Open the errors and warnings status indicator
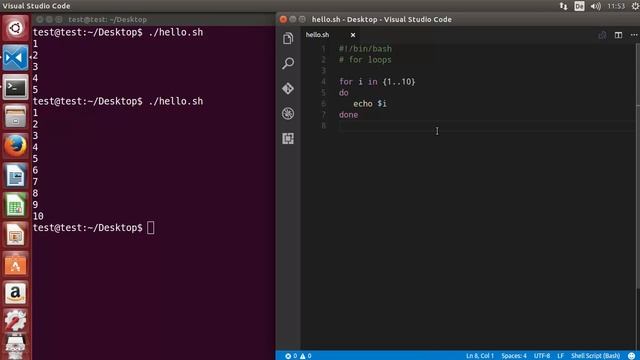This screenshot has width=640, height=360. [298, 356]
